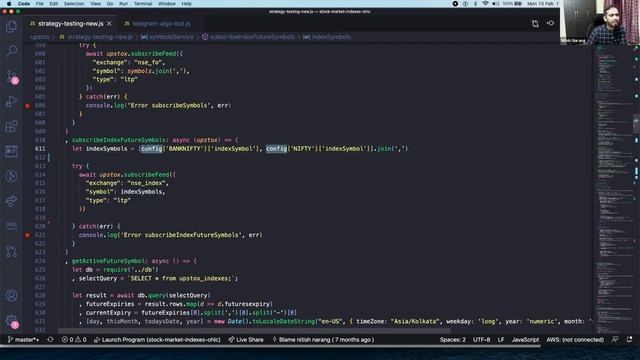
Task: Click Spaces: 2 indentation setting
Action: click(x=453, y=340)
